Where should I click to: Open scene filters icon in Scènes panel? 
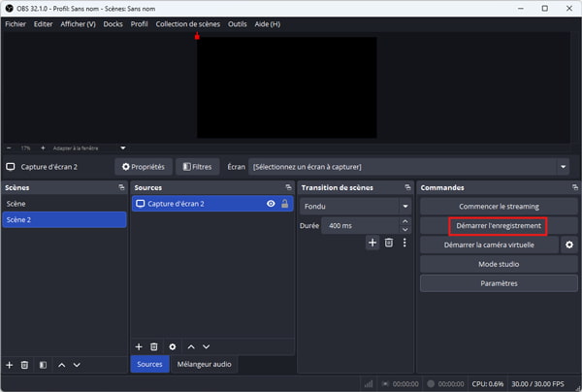click(42, 365)
